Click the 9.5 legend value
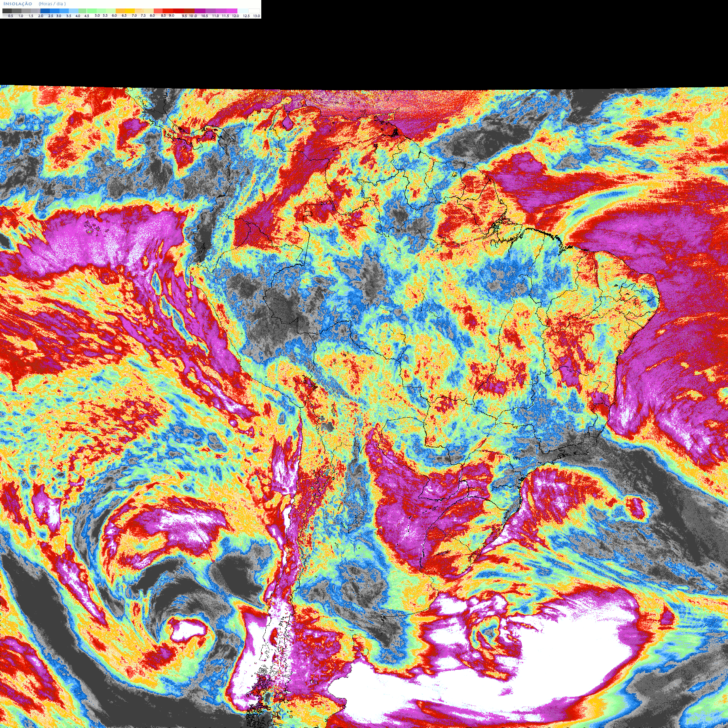728x728 pixels. (x=184, y=16)
